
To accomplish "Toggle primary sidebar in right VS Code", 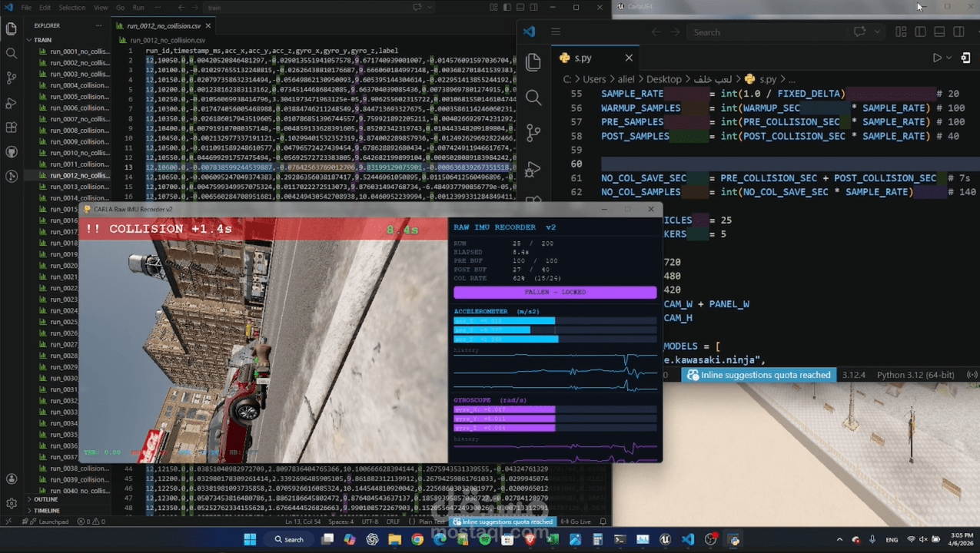I will (920, 32).
